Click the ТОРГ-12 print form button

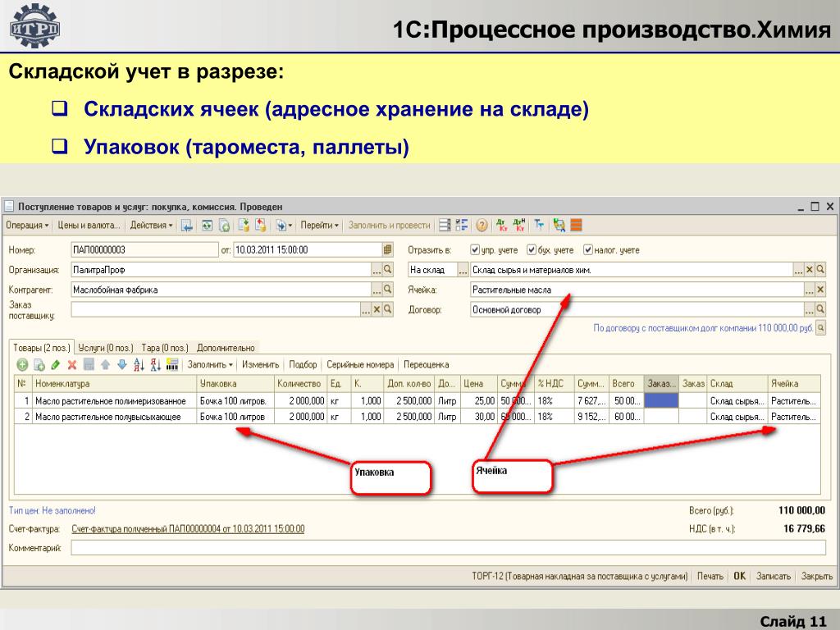coord(580,576)
